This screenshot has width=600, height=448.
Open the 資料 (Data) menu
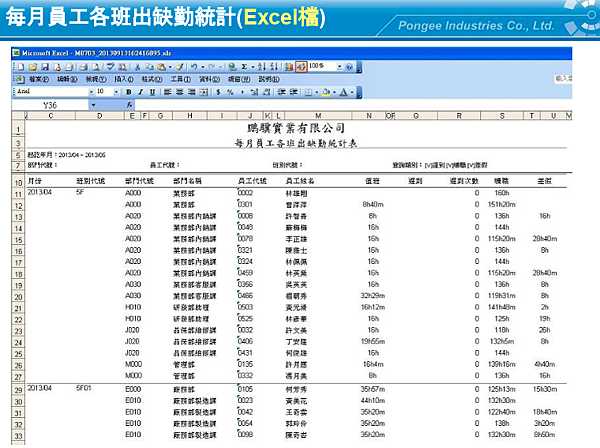pyautogui.click(x=209, y=79)
